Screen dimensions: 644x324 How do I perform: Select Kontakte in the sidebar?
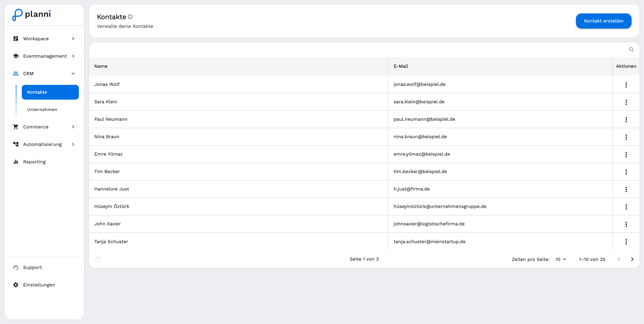(x=50, y=92)
